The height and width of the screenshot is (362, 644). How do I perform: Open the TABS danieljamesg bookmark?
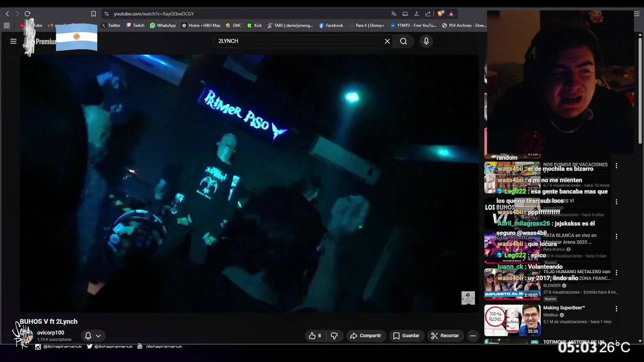290,25
